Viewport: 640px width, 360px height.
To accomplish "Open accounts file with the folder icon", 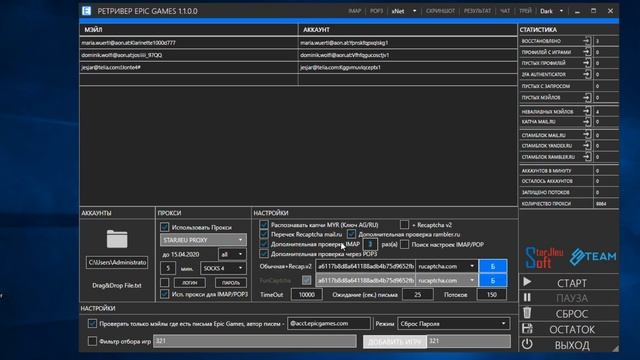I will click(117, 239).
